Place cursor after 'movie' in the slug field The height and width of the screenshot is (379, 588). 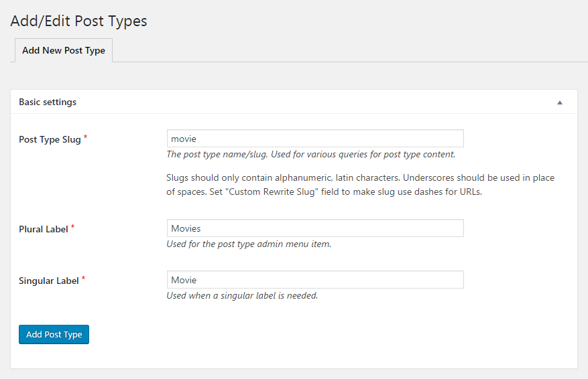197,139
